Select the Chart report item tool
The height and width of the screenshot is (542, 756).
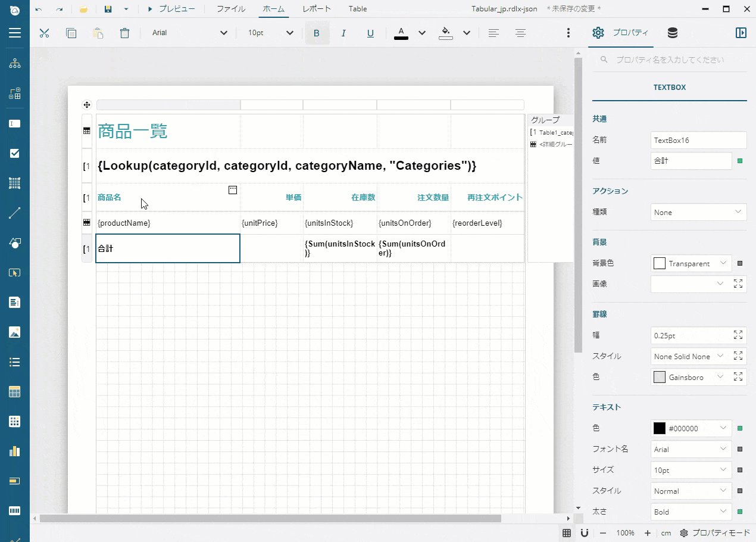point(15,451)
